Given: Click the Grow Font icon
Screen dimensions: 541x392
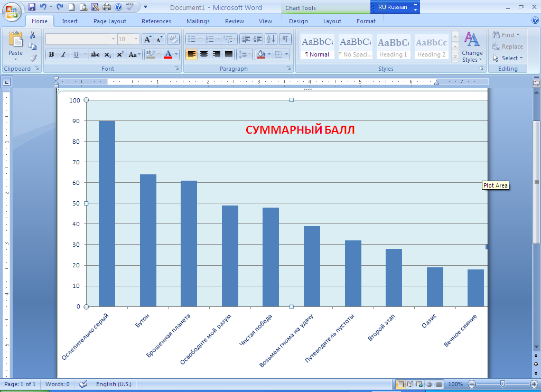Looking at the screenshot, I should click(x=148, y=39).
